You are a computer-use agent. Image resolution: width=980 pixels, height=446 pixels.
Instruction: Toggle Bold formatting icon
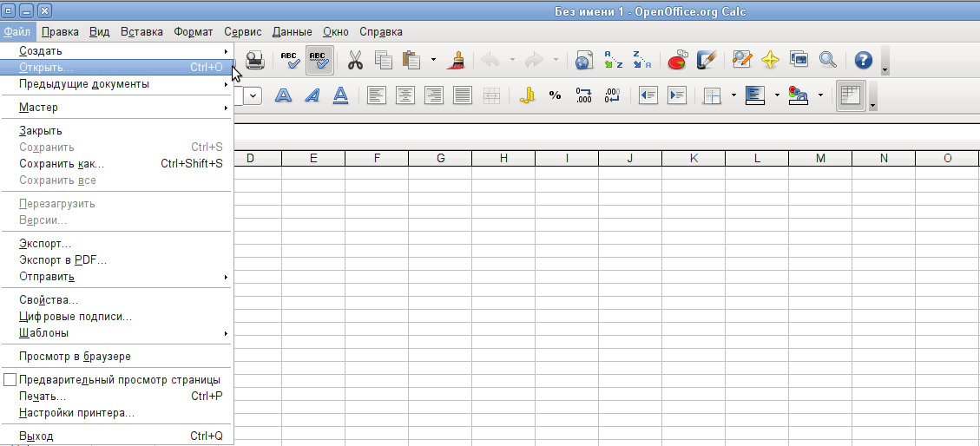(283, 95)
